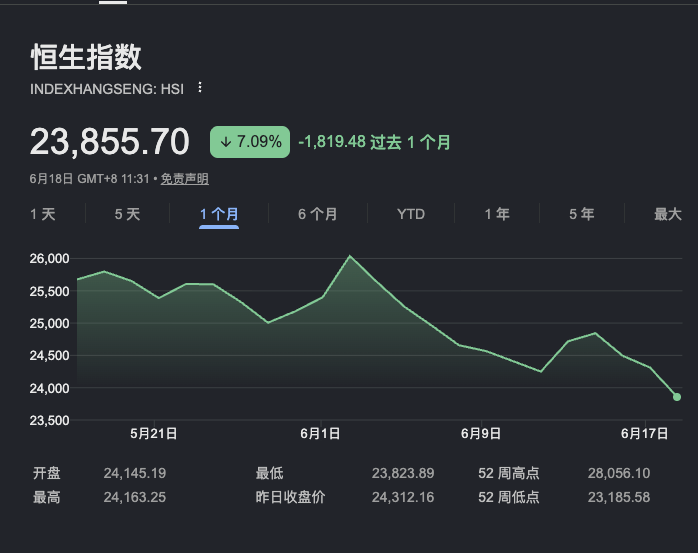This screenshot has height=553, width=698.
Task: Select the 1 天 time range tab
Action: point(43,214)
